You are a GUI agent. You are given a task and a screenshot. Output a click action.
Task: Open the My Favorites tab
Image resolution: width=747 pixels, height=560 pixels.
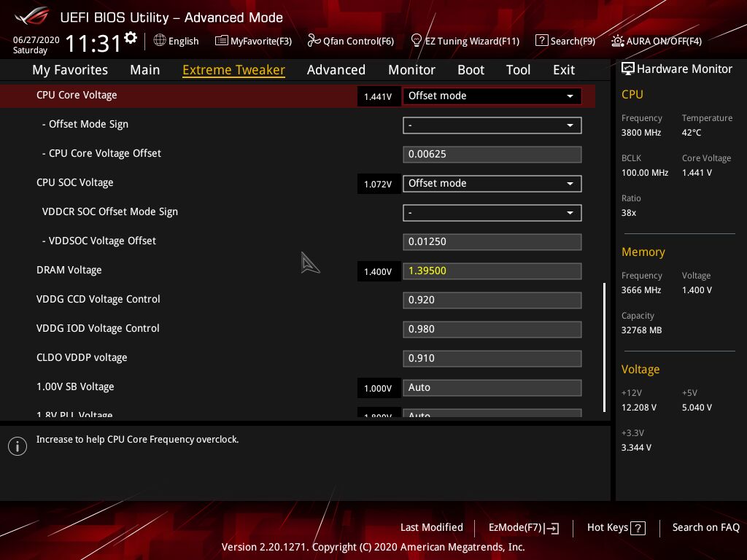pos(70,69)
